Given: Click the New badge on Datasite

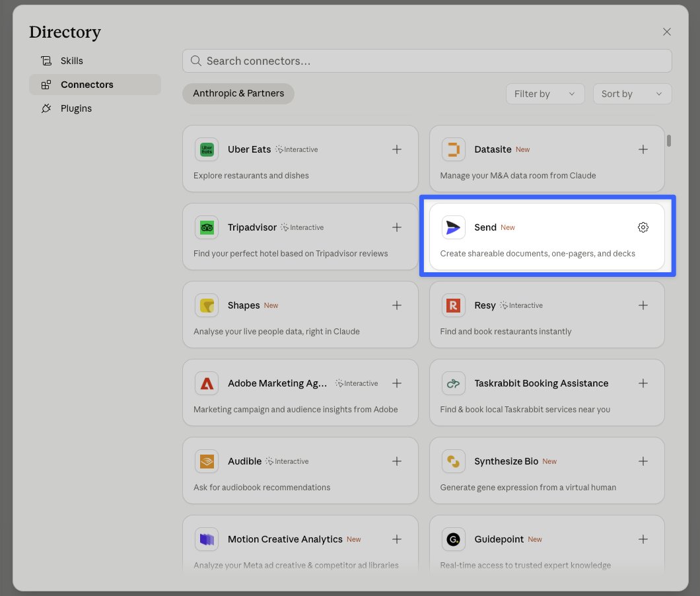Looking at the screenshot, I should (523, 149).
